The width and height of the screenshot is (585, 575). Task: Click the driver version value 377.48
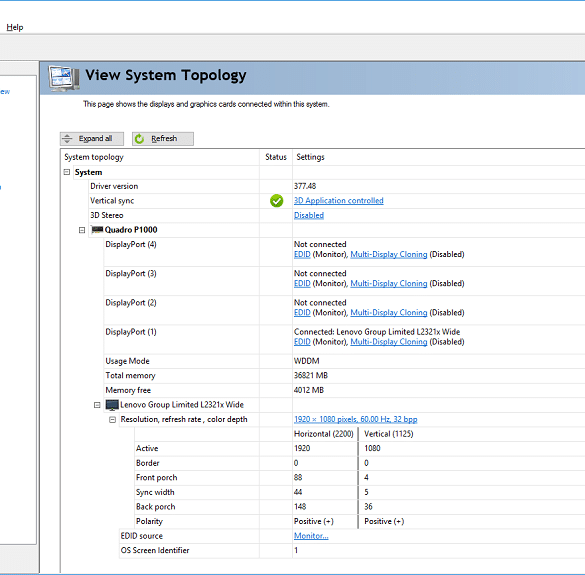(305, 186)
